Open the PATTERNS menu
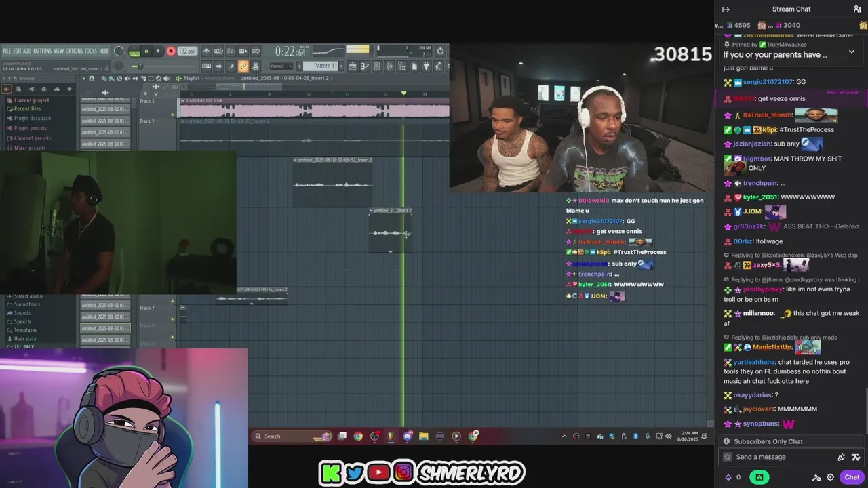Image resolution: width=868 pixels, height=488 pixels. click(43, 51)
